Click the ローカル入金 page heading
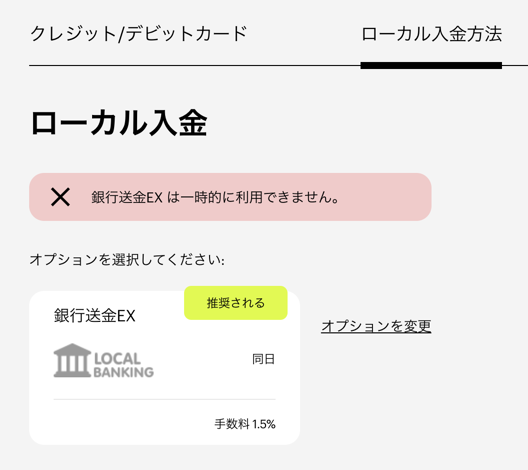Screen dimensions: 528x470 [119, 123]
